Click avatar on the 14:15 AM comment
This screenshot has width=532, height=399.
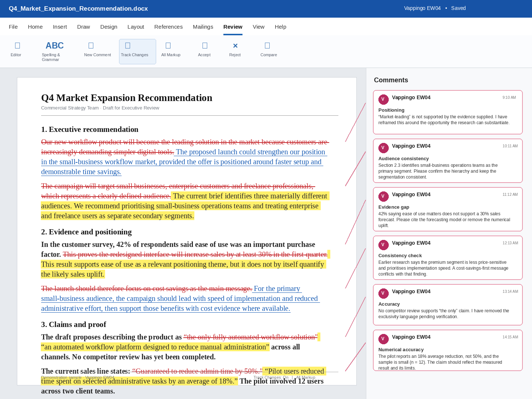(x=384, y=339)
